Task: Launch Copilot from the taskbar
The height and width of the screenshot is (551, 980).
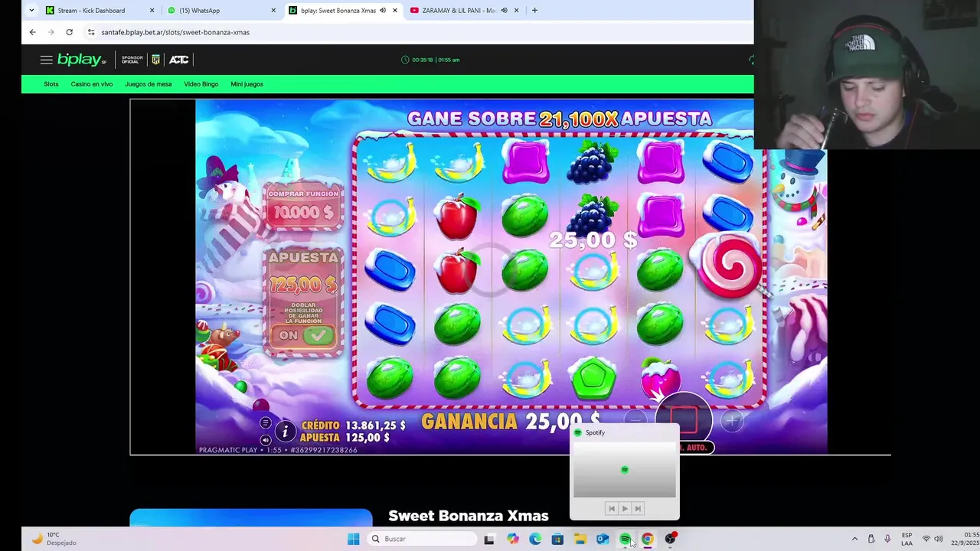Action: pos(512,539)
